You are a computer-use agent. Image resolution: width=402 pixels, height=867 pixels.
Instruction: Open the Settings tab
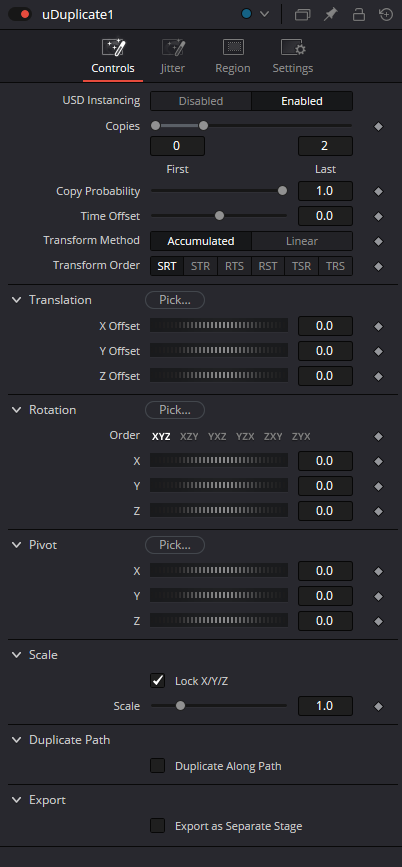(x=293, y=58)
